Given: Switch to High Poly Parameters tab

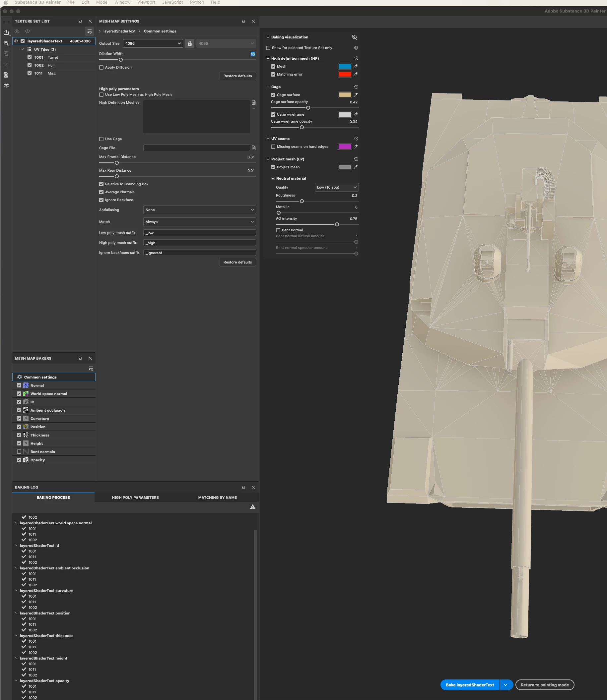Looking at the screenshot, I should tap(135, 497).
